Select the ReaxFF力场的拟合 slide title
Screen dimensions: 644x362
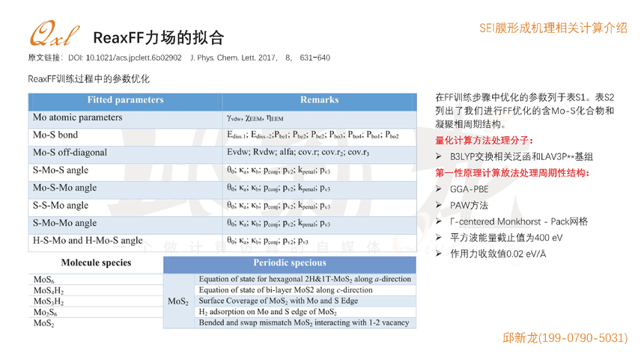point(158,37)
